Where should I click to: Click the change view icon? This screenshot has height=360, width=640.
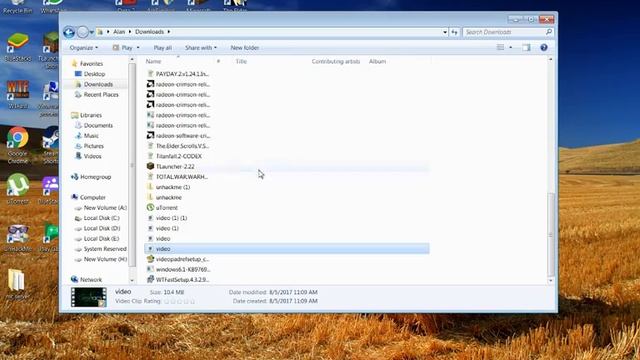(500, 47)
